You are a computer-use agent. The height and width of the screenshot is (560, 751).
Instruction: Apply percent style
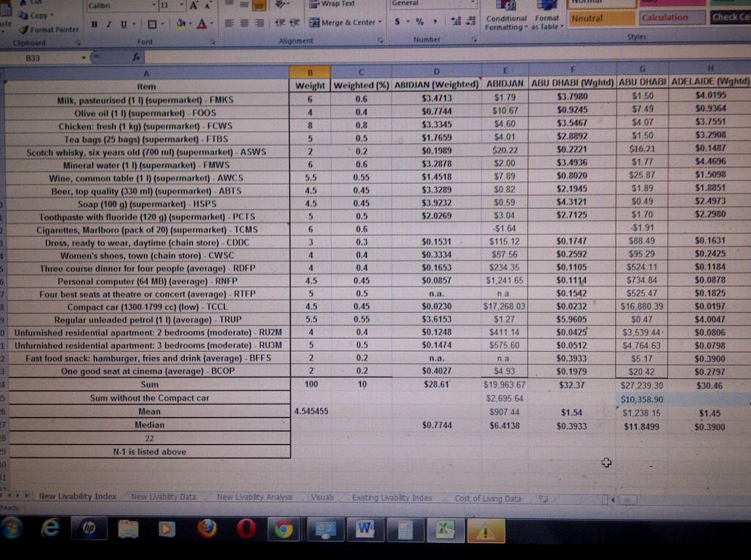click(x=420, y=21)
